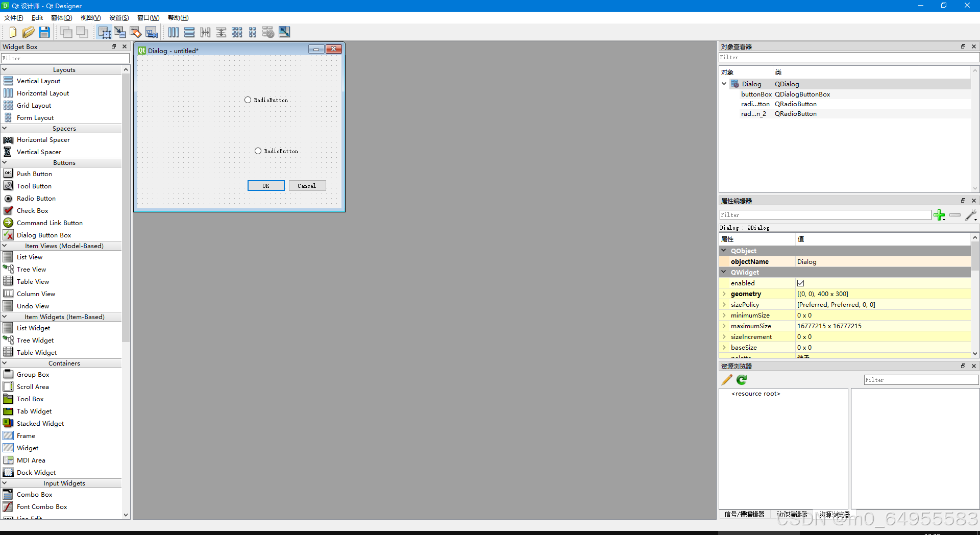Switch to the 信号/槽编辑器 tab
The width and height of the screenshot is (980, 535).
coord(744,514)
